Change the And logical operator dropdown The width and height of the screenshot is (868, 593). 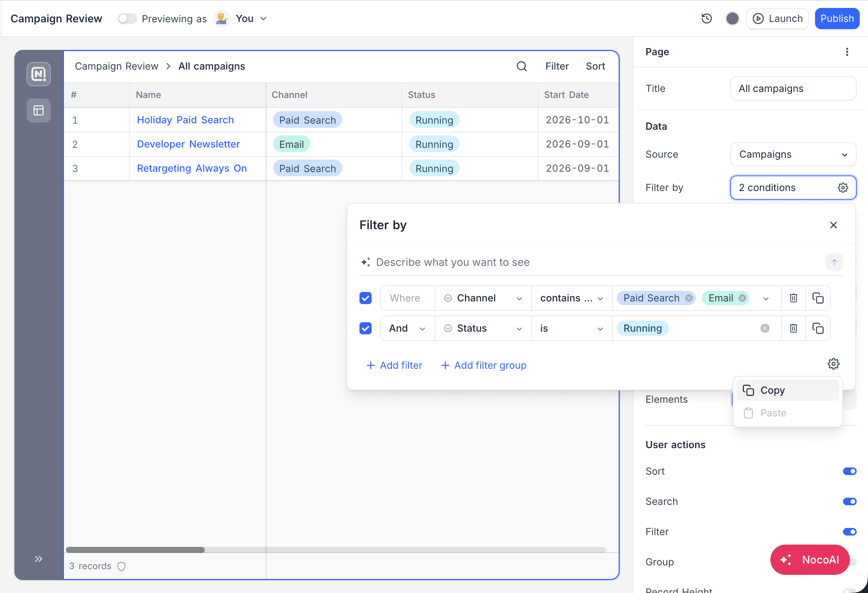point(407,328)
